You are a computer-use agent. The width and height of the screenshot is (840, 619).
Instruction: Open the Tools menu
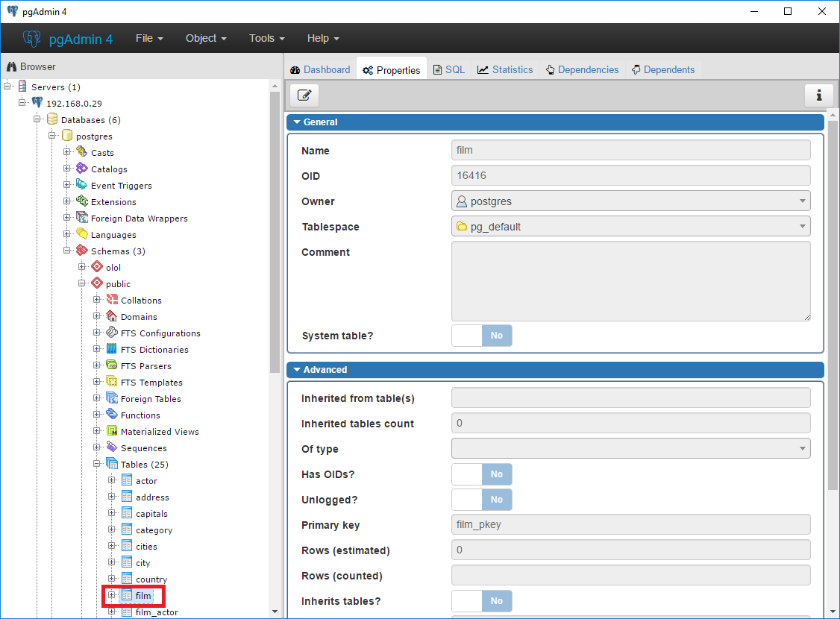pos(266,38)
